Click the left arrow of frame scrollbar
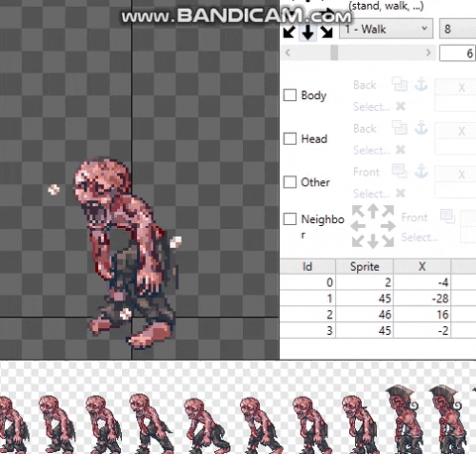This screenshot has height=454, width=476. click(x=288, y=53)
